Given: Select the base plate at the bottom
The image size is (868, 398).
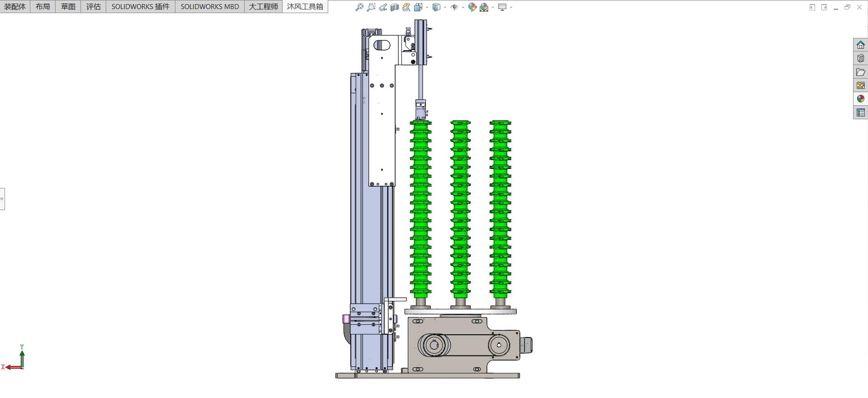Looking at the screenshot, I should tap(428, 376).
